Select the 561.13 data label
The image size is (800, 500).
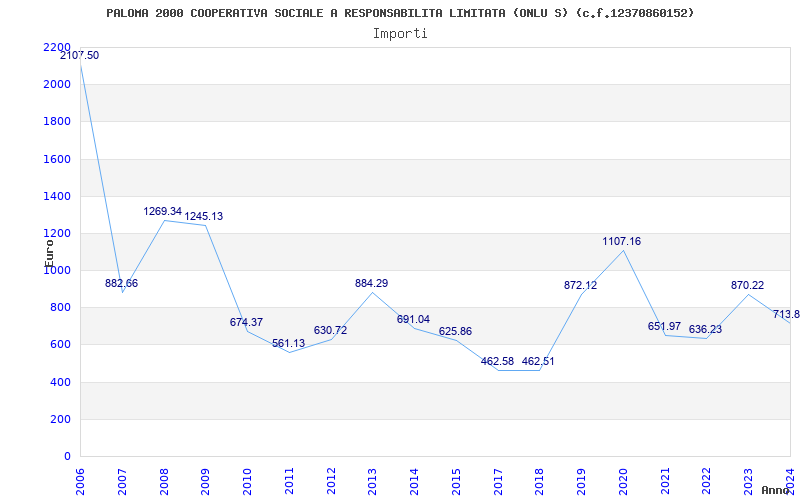[288, 343]
